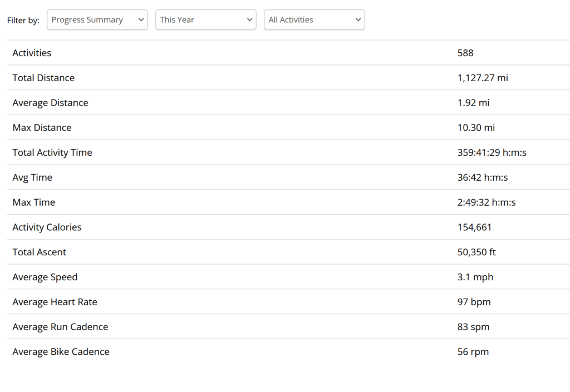This screenshot has width=570, height=392.
Task: Click the Activities row label
Action: coord(32,53)
